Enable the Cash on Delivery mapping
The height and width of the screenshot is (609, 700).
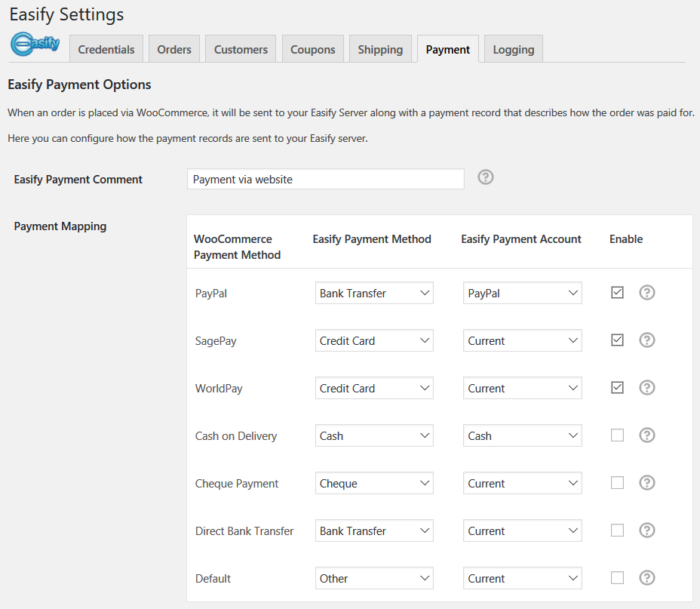tap(618, 435)
